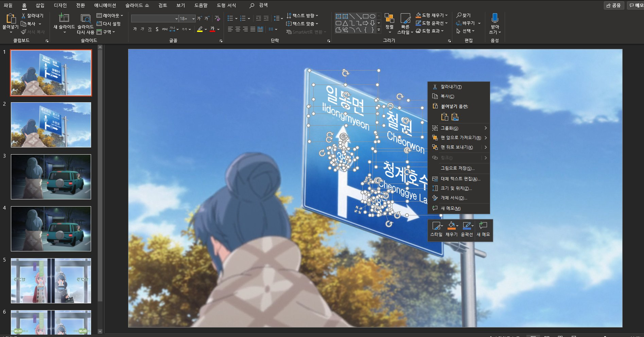Click 새 메모 in the mini toolbar
The height and width of the screenshot is (337, 644).
[x=483, y=229]
